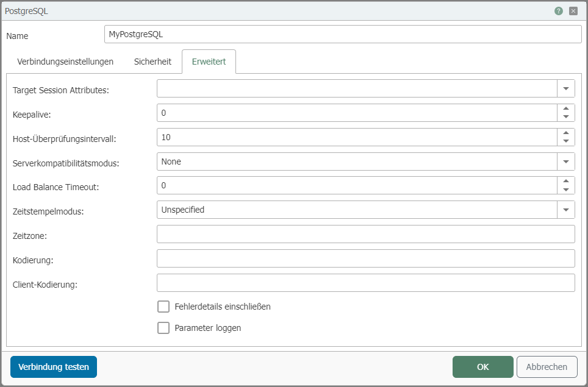The height and width of the screenshot is (387, 588).
Task: Close the PostgreSQL dialog with X icon
Action: (x=573, y=11)
